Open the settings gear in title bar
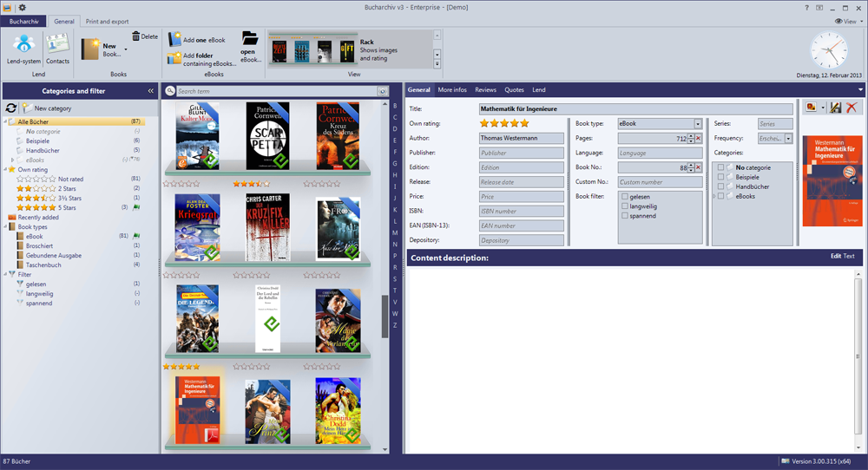This screenshot has height=470, width=868. click(23, 7)
